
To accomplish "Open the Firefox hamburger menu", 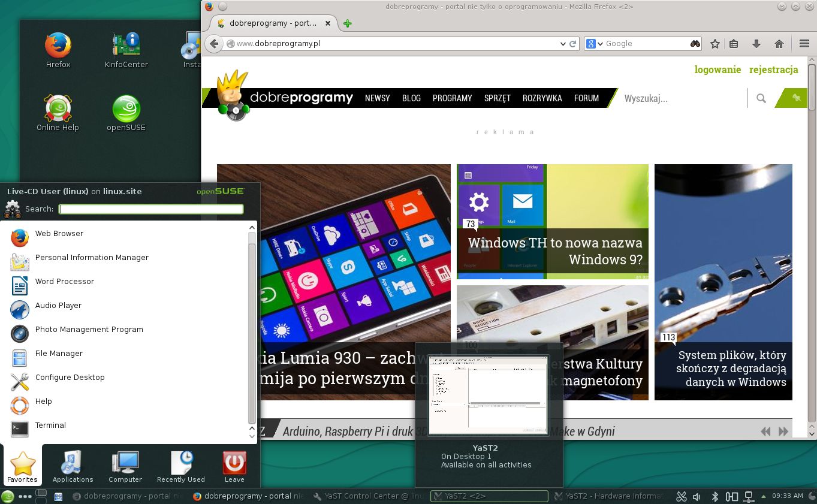I will tap(804, 44).
